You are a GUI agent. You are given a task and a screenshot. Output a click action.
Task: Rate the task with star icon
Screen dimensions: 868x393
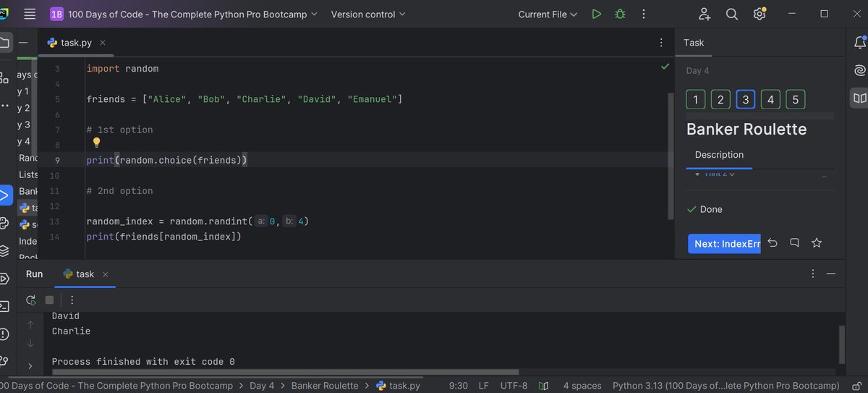pyautogui.click(x=817, y=243)
